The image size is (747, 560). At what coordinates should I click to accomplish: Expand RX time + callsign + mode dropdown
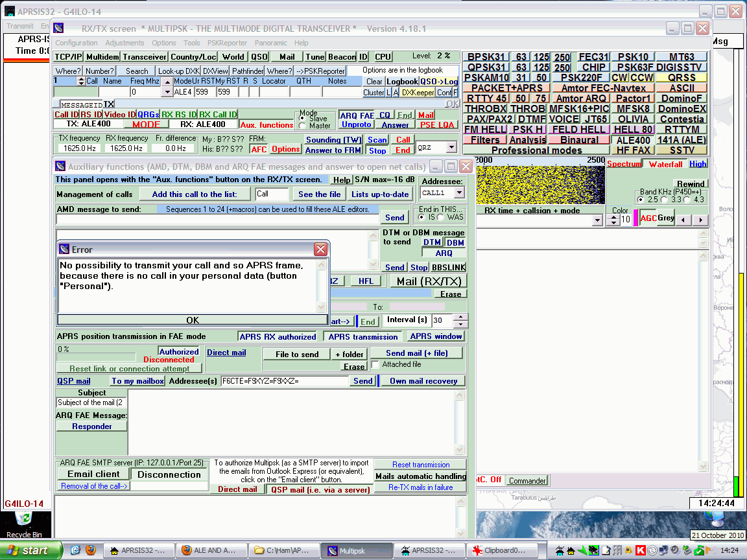pos(597,220)
